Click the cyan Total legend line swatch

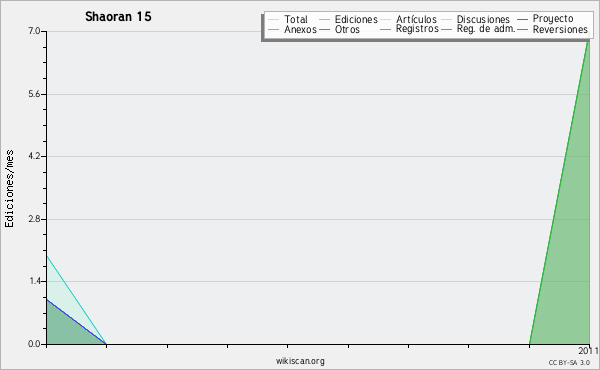click(x=274, y=19)
